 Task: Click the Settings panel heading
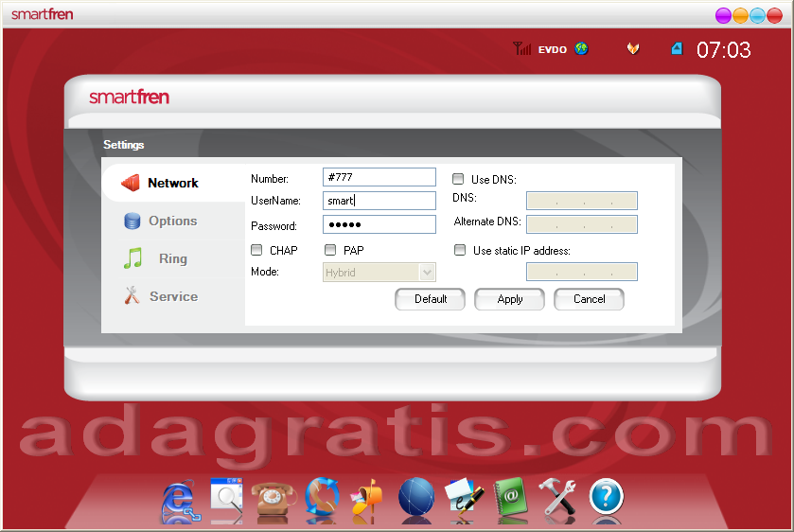click(124, 145)
